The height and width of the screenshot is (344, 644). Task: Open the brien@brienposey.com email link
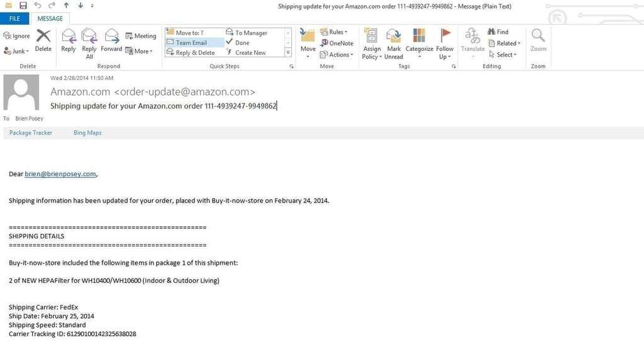[60, 174]
